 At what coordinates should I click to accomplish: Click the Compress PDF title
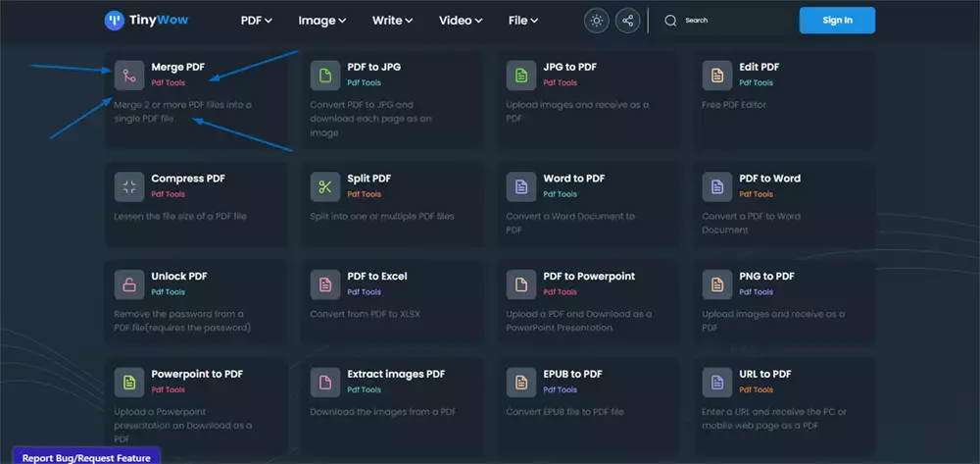pyautogui.click(x=188, y=179)
